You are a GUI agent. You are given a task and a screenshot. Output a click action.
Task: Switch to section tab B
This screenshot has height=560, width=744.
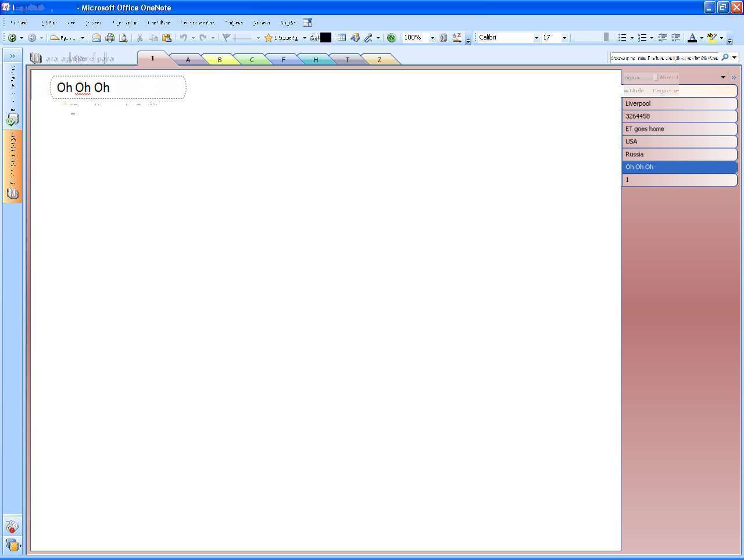coord(220,59)
